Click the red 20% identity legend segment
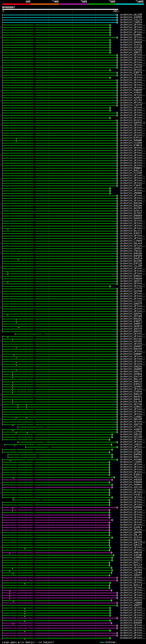This screenshot has width=146, height=644. click(16, 4)
